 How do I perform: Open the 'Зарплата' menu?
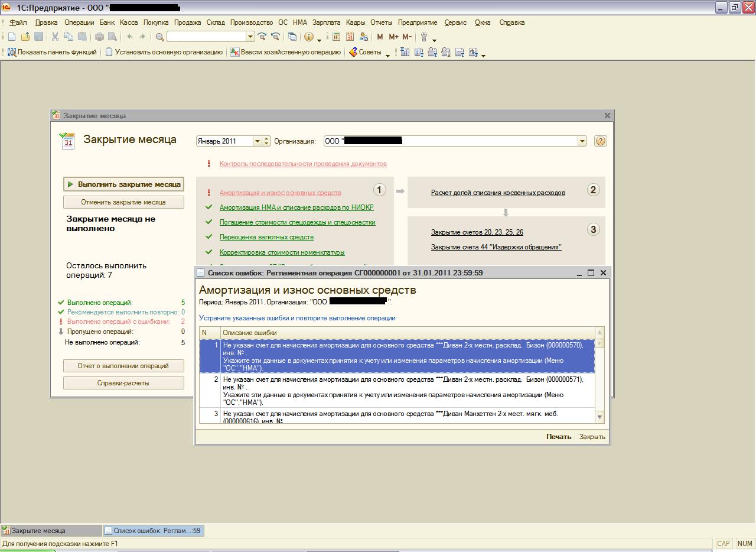pos(326,22)
